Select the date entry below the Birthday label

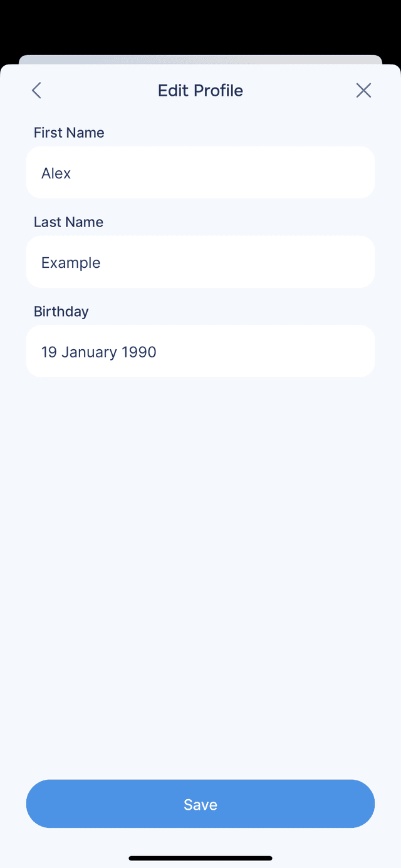[200, 351]
